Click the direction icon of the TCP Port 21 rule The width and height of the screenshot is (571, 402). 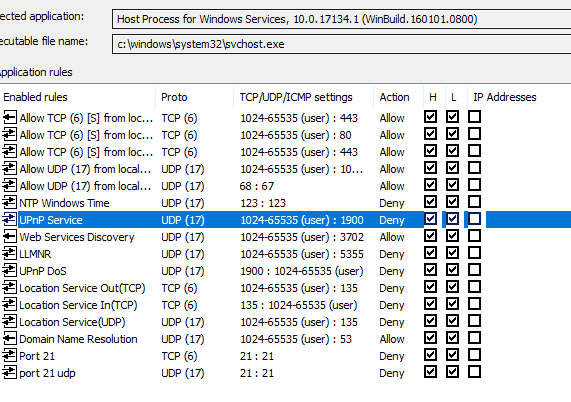9,355
